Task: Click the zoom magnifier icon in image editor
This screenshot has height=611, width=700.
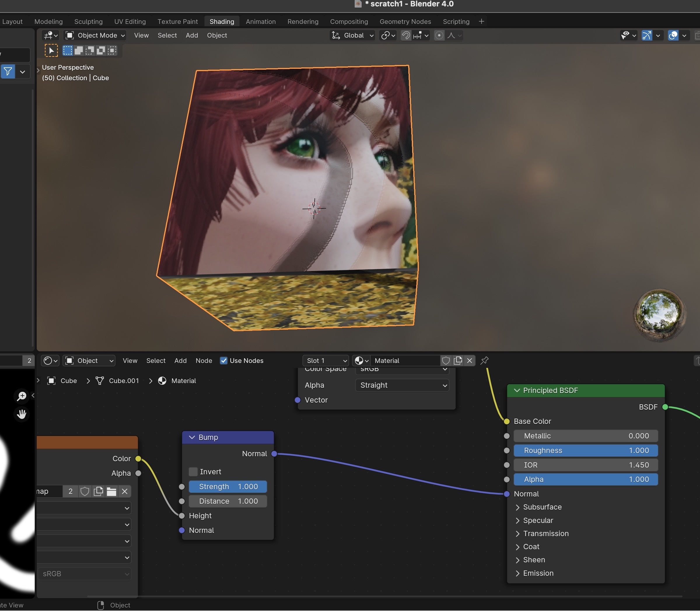Action: [x=22, y=396]
